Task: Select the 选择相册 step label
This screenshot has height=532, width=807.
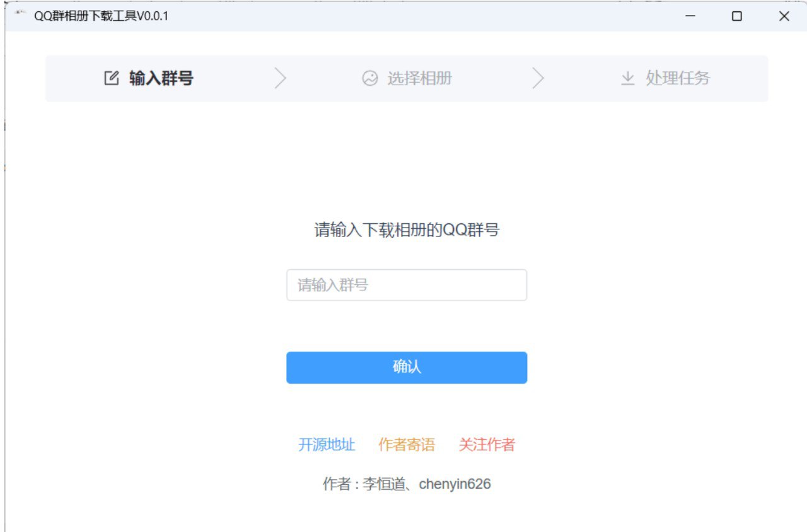Action: click(420, 79)
